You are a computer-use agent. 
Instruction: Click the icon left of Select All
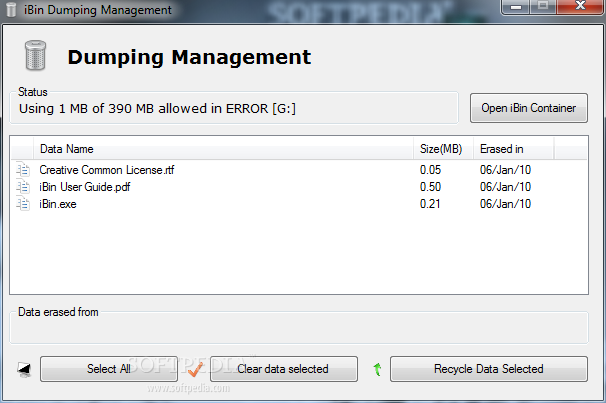pos(24,369)
